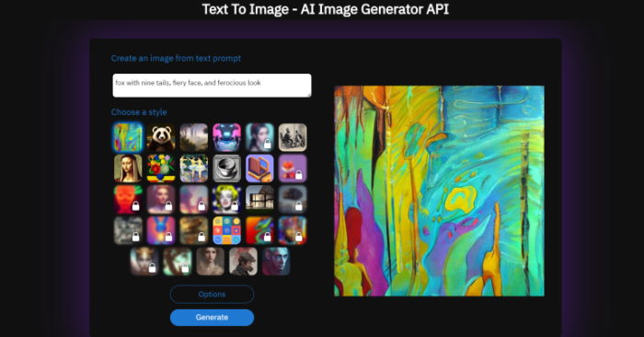This screenshot has height=337, width=644.
Task: Click the generated abstract painting result image
Action: 439,191
